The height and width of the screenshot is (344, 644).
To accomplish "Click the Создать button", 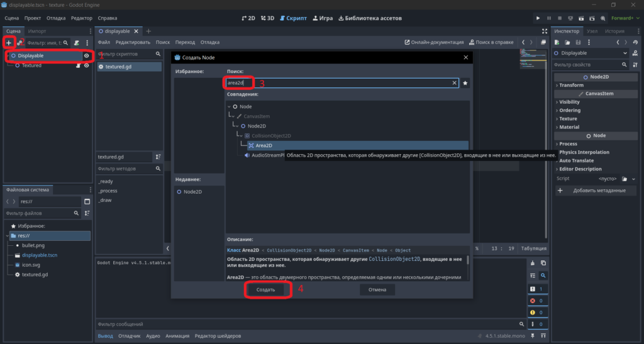I will [x=266, y=290].
